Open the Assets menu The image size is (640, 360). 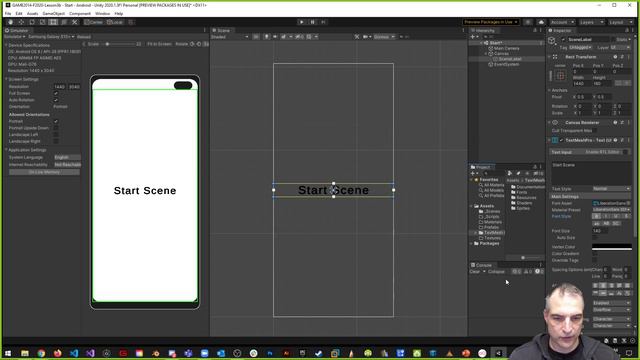(x=32, y=13)
